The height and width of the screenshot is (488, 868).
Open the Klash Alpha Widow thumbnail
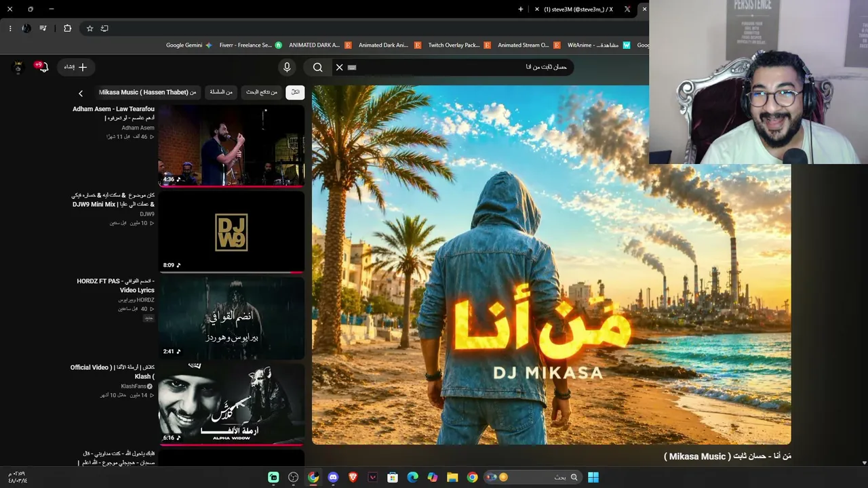click(x=231, y=405)
